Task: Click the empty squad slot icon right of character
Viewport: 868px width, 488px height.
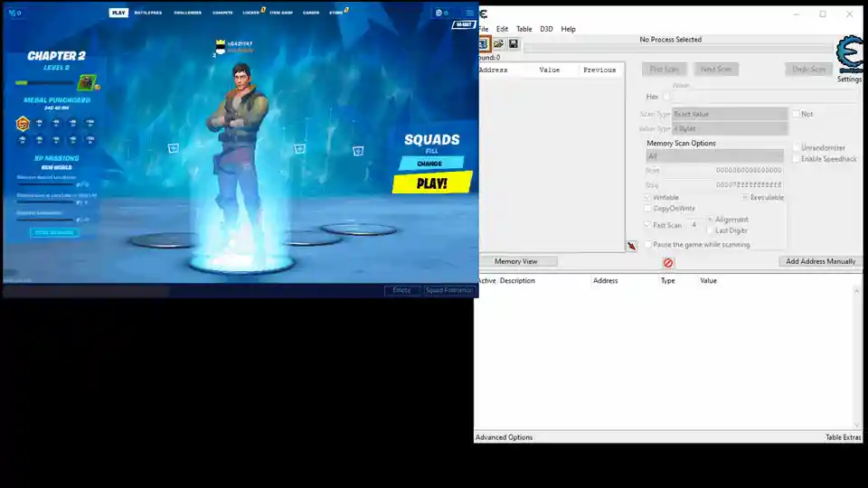Action: pos(299,149)
